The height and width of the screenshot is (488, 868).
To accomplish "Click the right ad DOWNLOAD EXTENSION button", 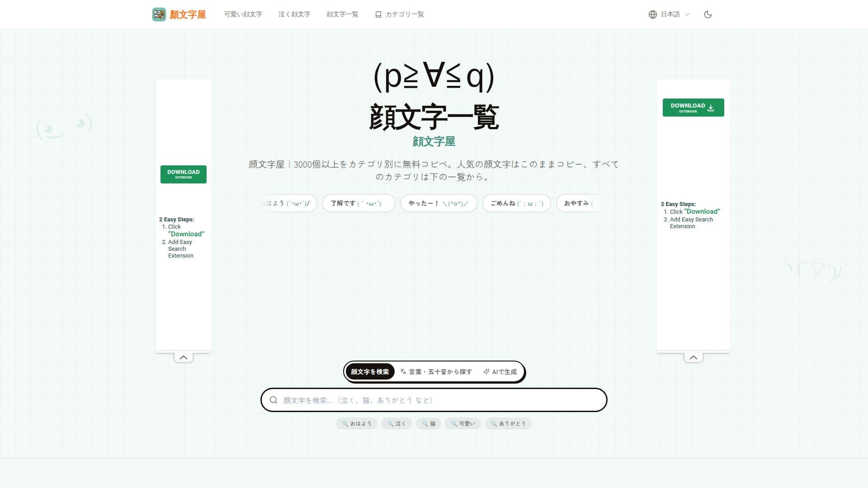I will click(693, 108).
